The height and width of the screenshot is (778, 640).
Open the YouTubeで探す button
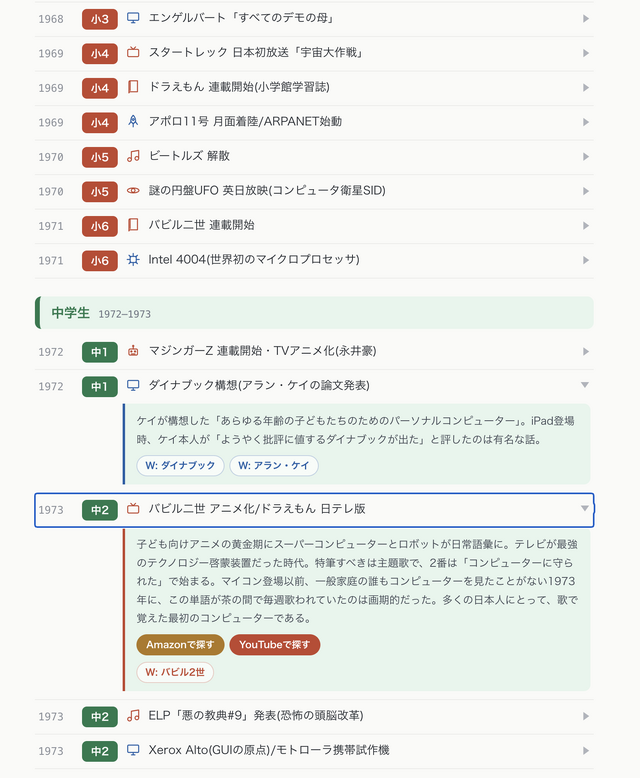tap(274, 645)
